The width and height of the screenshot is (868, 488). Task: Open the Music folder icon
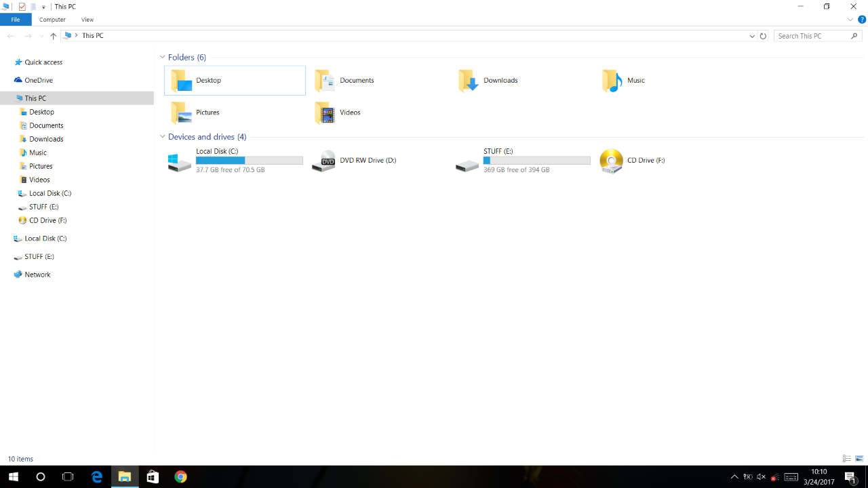point(612,81)
